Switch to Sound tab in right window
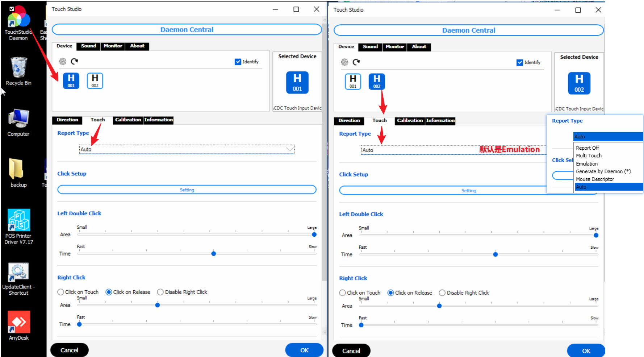The width and height of the screenshot is (644, 357). (x=370, y=47)
